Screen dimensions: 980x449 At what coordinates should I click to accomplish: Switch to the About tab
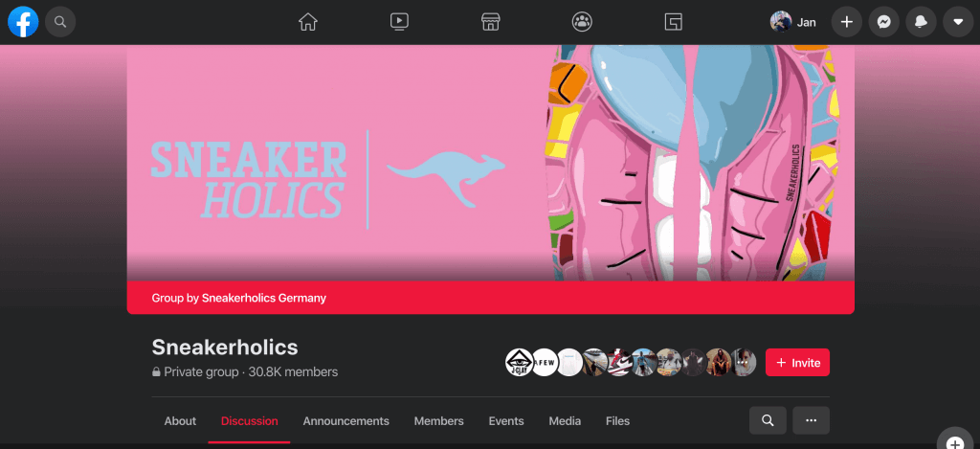tap(180, 421)
